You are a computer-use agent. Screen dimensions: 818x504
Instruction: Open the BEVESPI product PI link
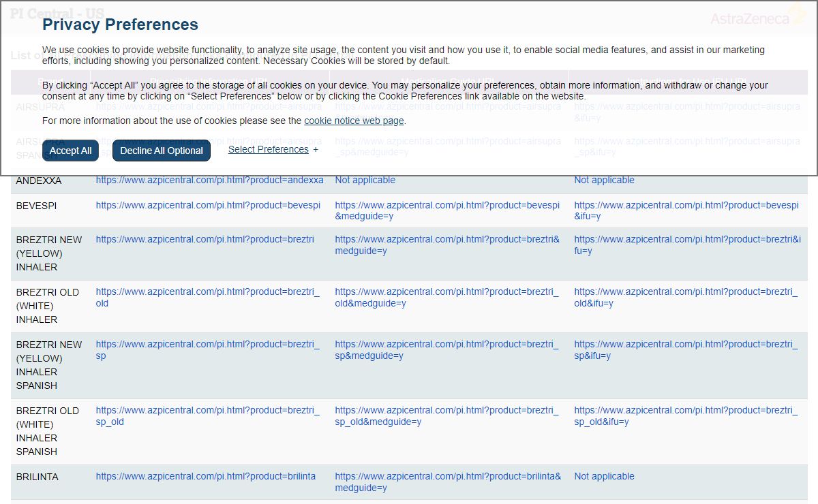coord(208,205)
